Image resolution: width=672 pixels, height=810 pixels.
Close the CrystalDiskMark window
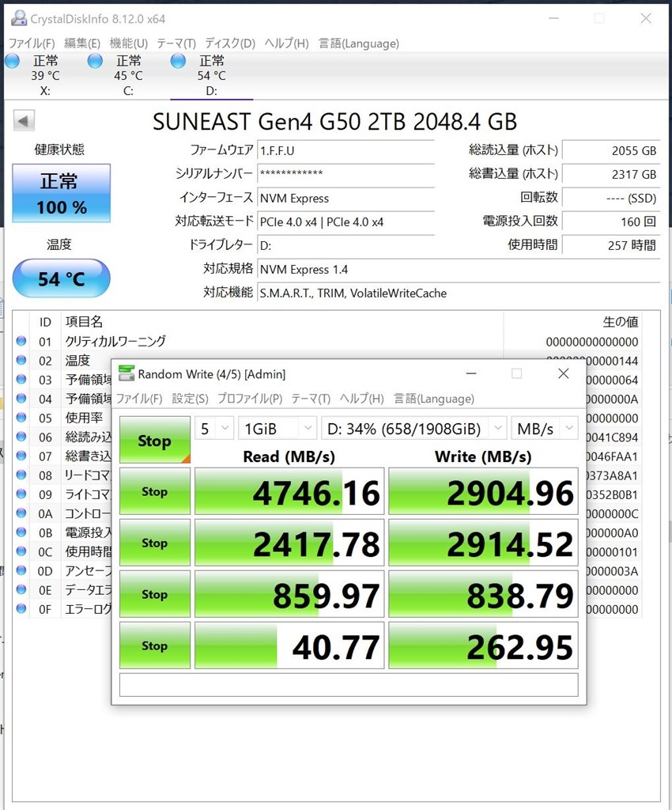pyautogui.click(x=564, y=373)
